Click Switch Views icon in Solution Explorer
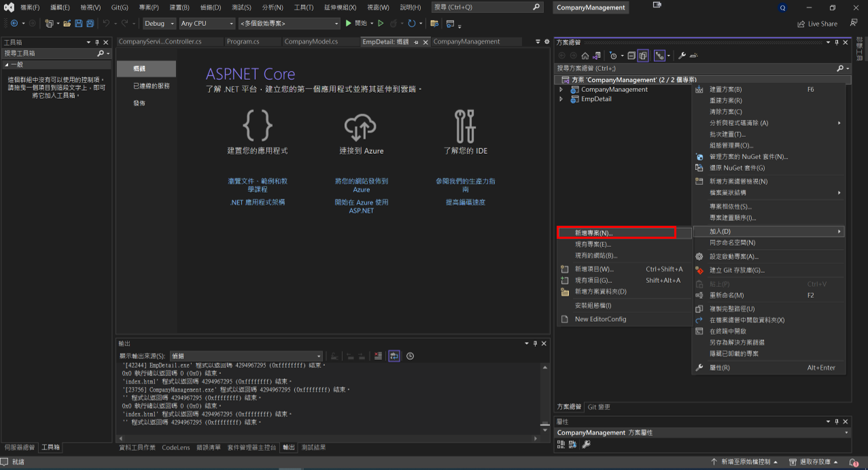Viewport: 868px width, 470px height. tap(597, 56)
